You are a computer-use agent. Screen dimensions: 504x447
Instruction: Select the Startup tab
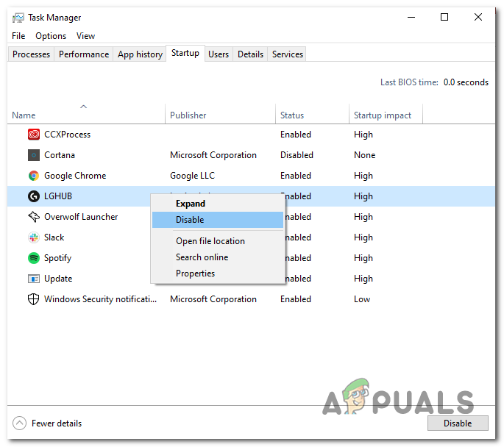pyautogui.click(x=185, y=53)
